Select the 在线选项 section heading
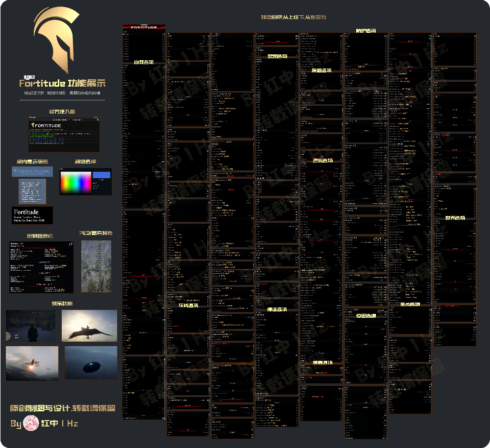Screen dimensions: 490x448 tap(188, 306)
